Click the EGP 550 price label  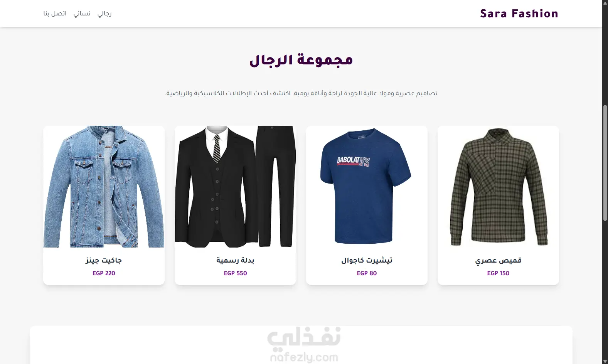pyautogui.click(x=235, y=273)
